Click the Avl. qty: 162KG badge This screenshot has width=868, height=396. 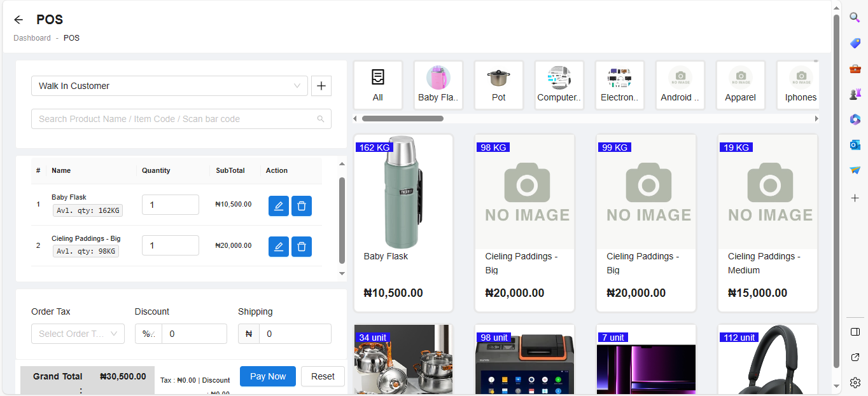click(x=88, y=210)
